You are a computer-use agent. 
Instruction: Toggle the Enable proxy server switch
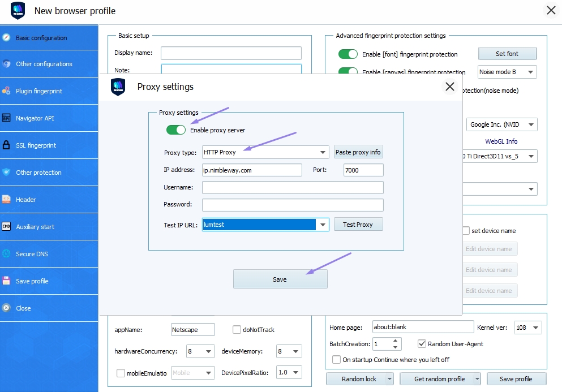[x=176, y=130]
